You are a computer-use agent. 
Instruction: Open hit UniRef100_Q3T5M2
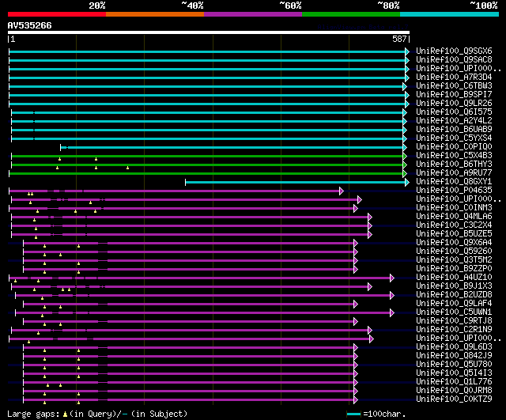454,260
